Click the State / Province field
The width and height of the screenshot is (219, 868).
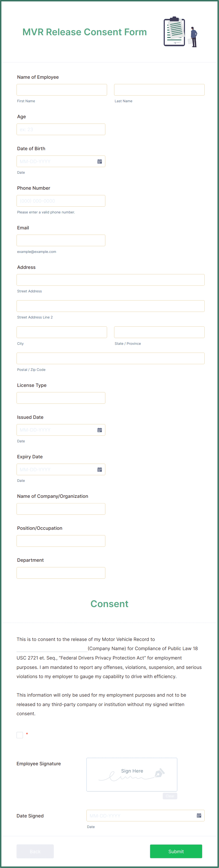159,332
